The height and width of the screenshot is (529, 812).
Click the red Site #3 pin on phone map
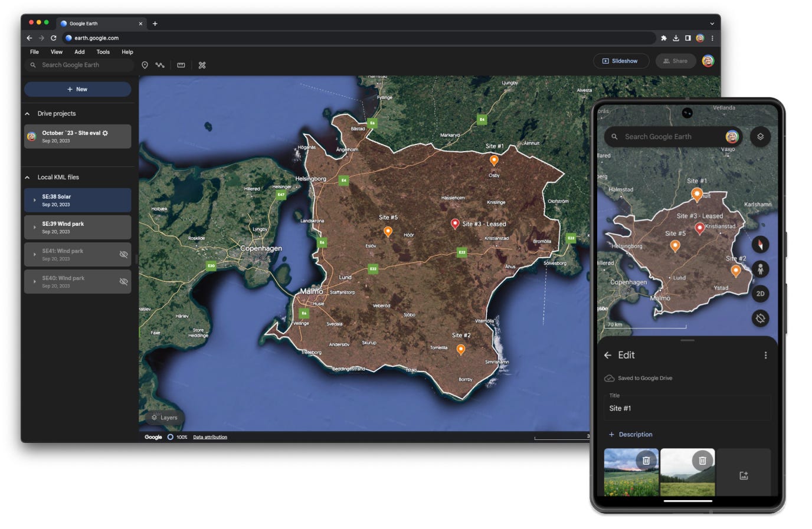tap(700, 228)
